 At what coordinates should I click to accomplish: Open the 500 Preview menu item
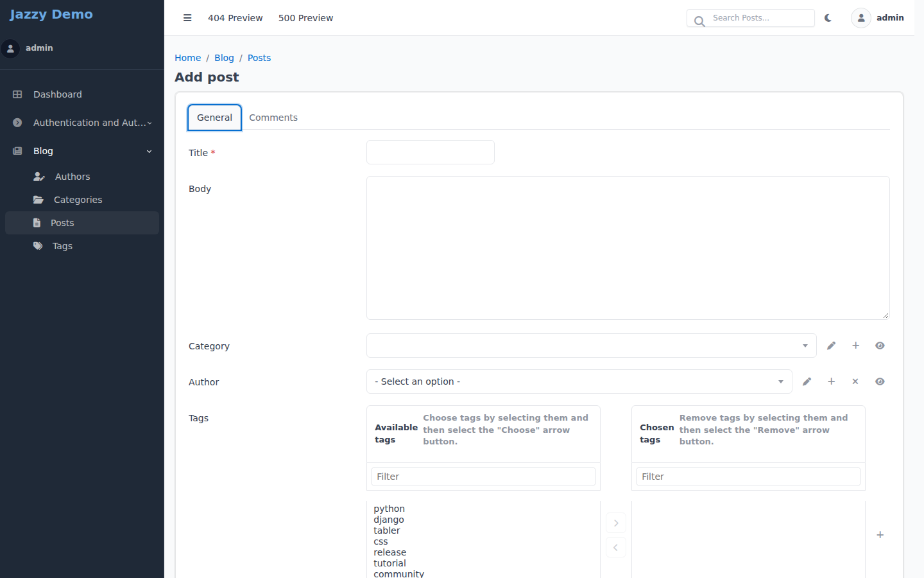coord(305,18)
